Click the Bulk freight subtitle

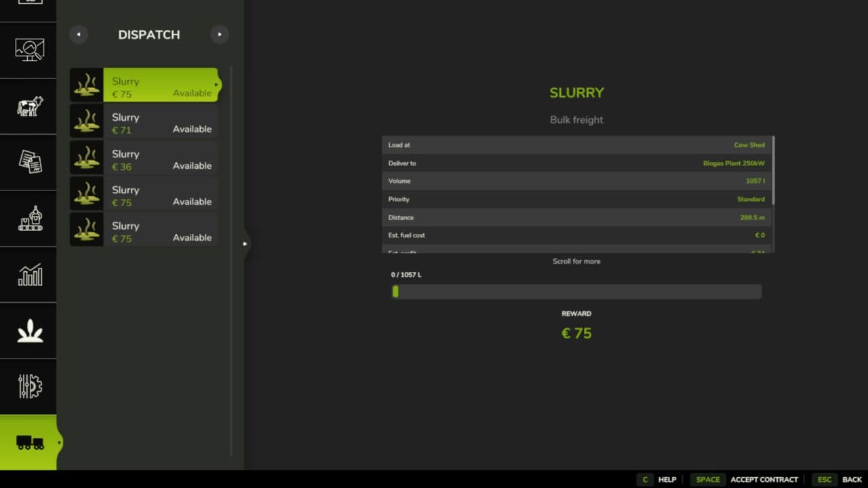point(576,120)
